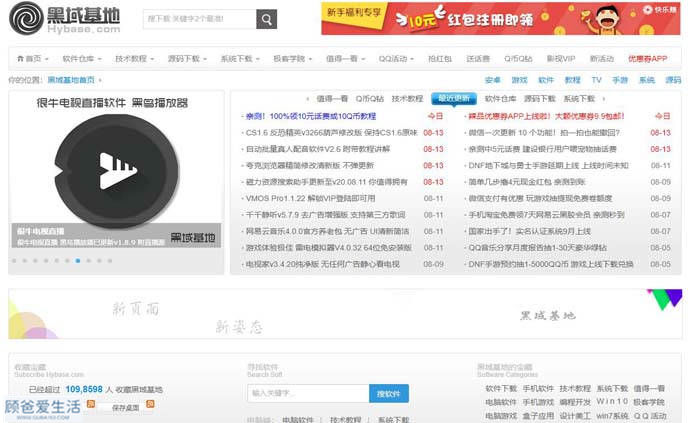Viewport: 690px width, 423px height.
Task: Click previous arrow beside 值得一看 tab
Action: [307, 99]
